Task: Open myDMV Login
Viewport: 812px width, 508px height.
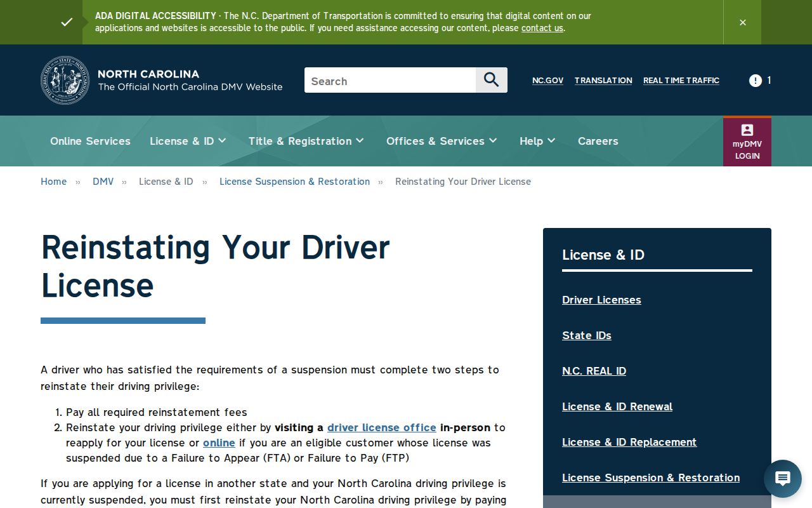Action: point(747,142)
